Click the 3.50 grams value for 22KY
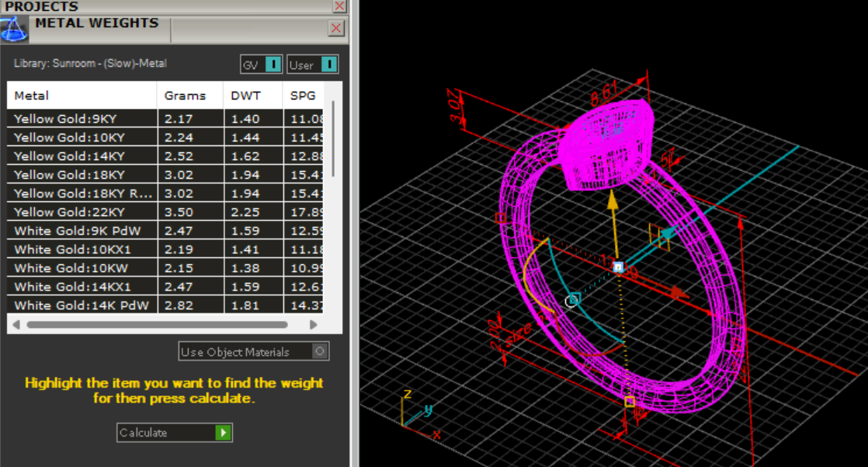Screen dimensions: 868x467 (179, 212)
